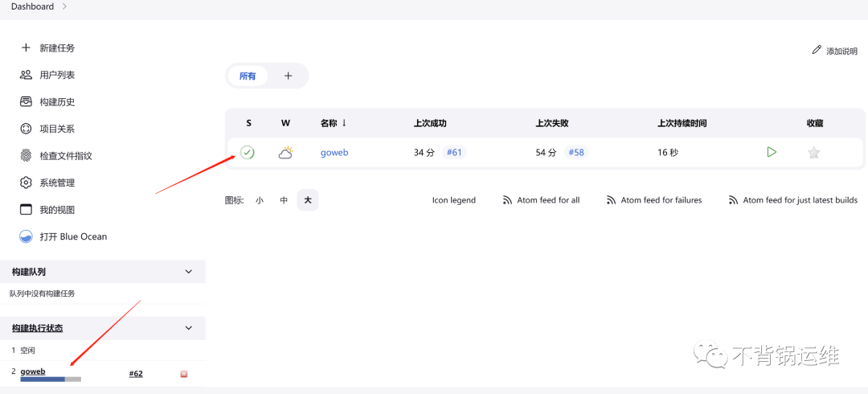Click the inbox icon beside 构建历史
The width and height of the screenshot is (868, 394).
click(26, 101)
